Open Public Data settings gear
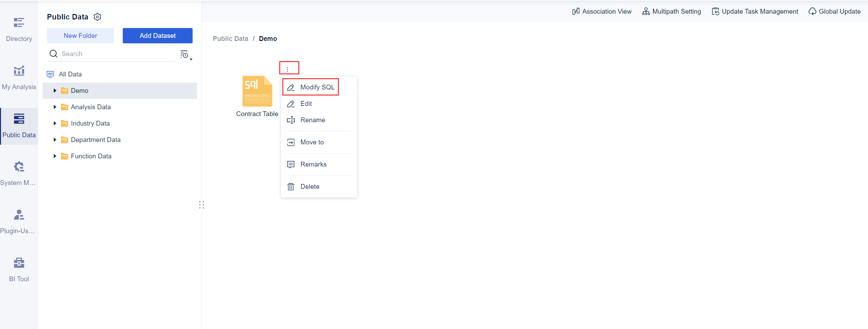The width and height of the screenshot is (868, 329). click(x=97, y=17)
